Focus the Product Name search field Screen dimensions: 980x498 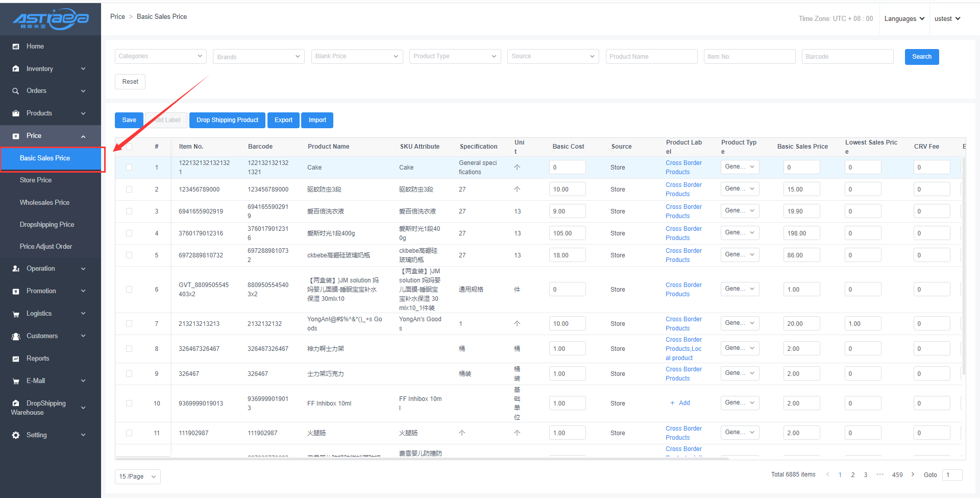click(651, 57)
